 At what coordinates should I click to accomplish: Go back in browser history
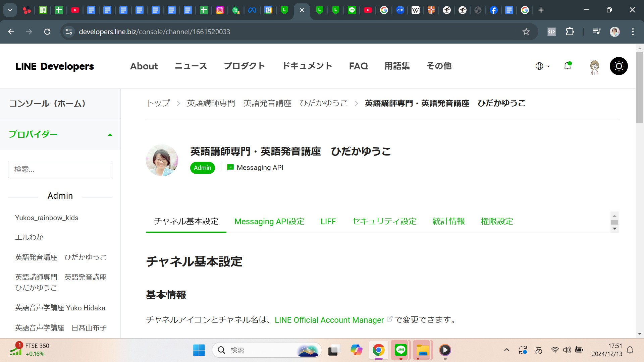click(11, 32)
